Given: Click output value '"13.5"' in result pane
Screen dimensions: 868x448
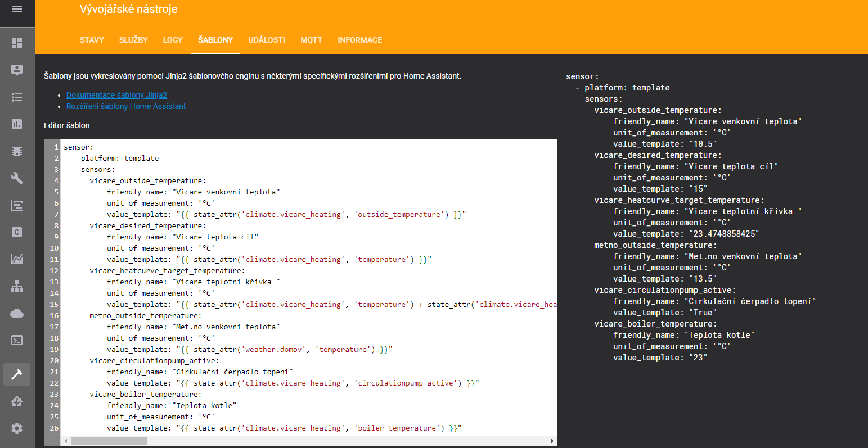Looking at the screenshot, I should click(x=703, y=279).
